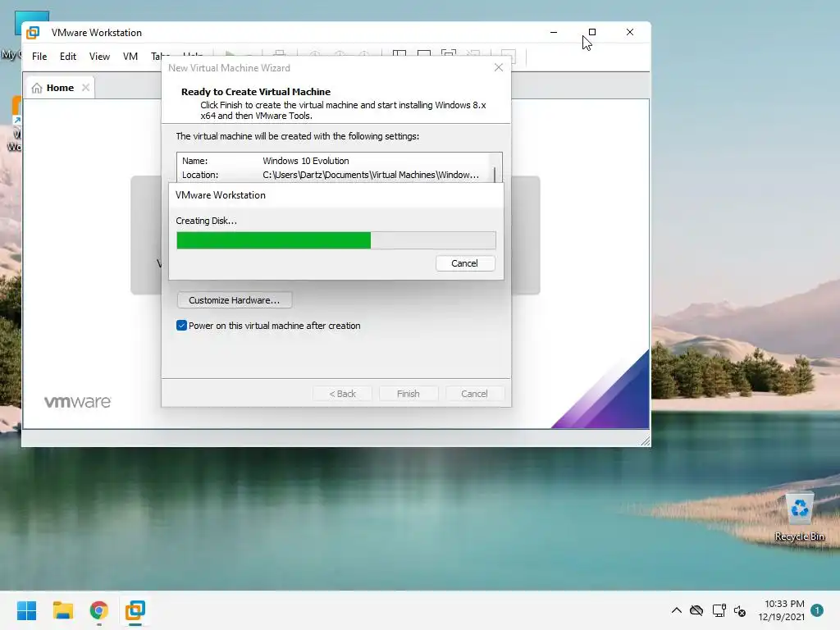Click the VMware Workstation title bar icon
This screenshot has width=840, height=630.
click(x=33, y=33)
